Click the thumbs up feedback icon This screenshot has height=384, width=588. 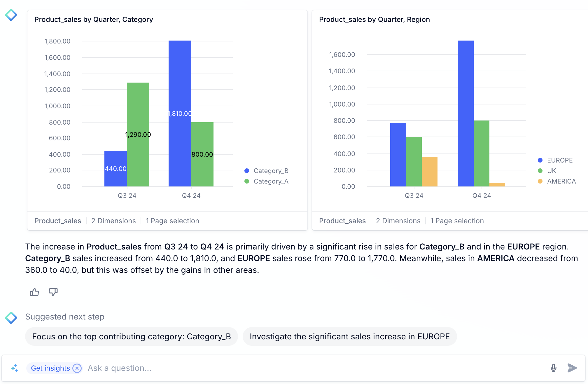[x=34, y=293]
